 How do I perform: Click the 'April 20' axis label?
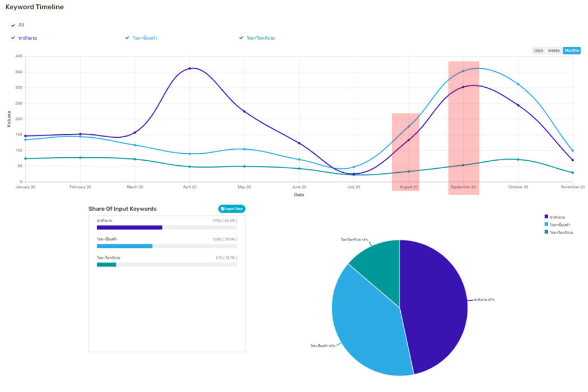point(189,187)
